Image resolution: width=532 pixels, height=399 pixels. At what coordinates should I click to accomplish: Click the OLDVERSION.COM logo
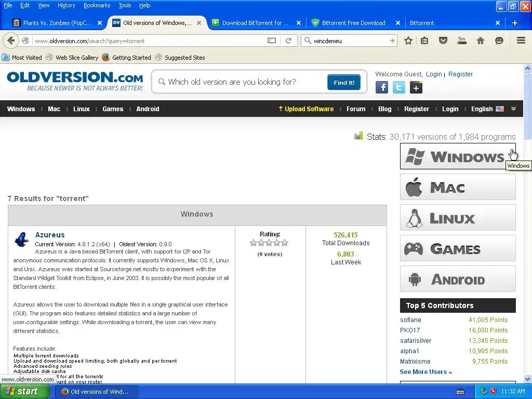pyautogui.click(x=75, y=81)
